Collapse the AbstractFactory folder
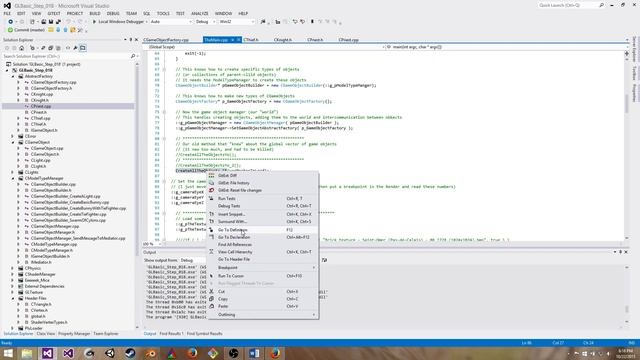 pyautogui.click(x=13, y=76)
